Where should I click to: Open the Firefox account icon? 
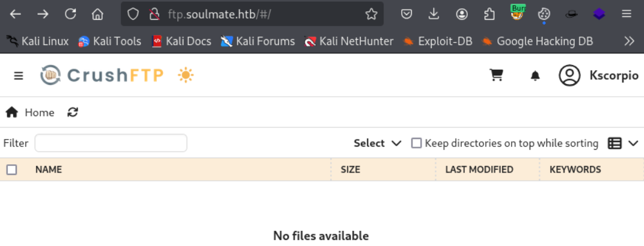[x=462, y=14]
